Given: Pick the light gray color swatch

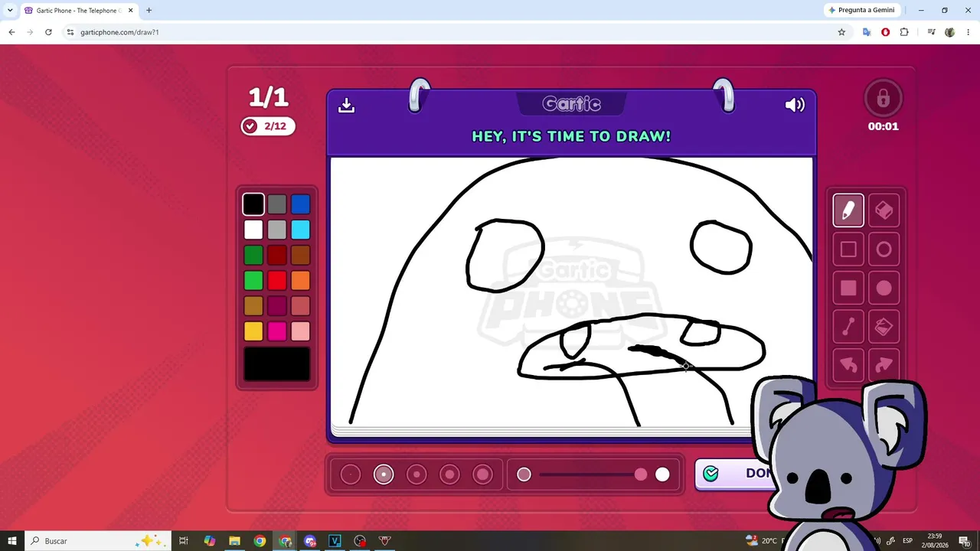Looking at the screenshot, I should (x=277, y=230).
